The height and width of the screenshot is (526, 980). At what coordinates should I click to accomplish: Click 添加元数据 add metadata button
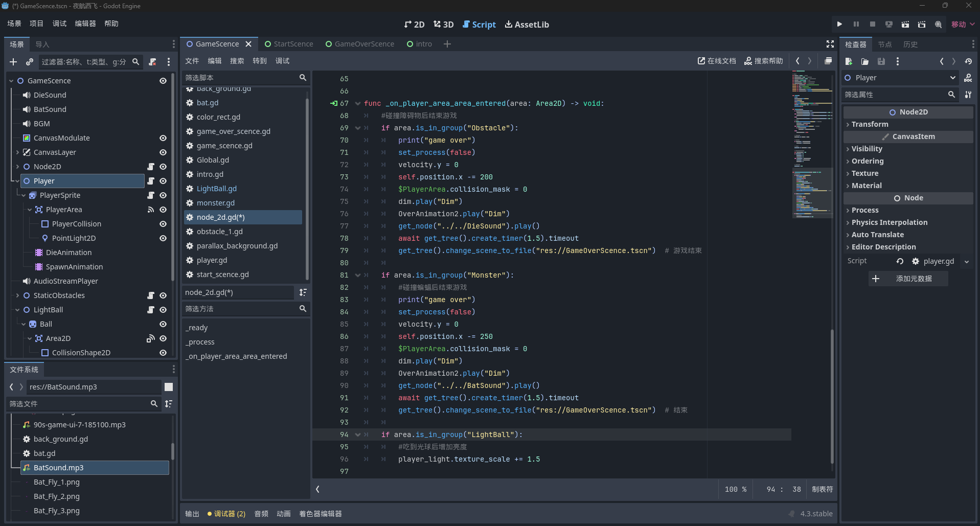point(908,279)
